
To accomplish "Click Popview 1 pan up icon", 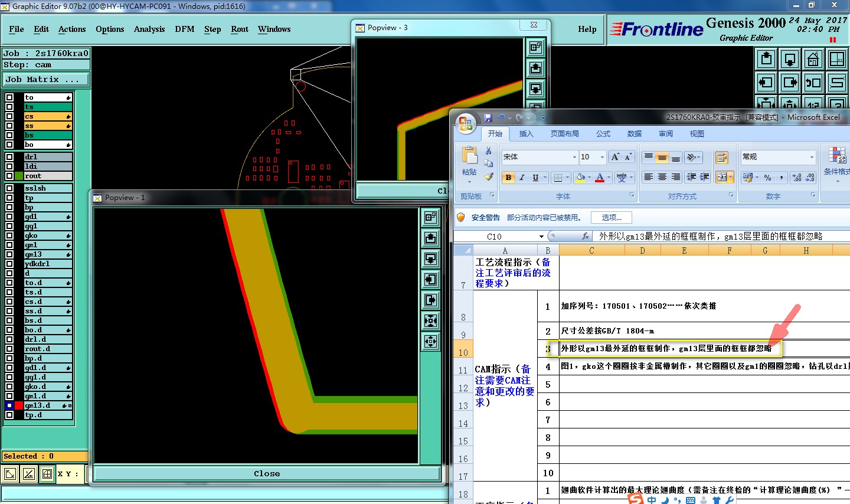I will (431, 238).
